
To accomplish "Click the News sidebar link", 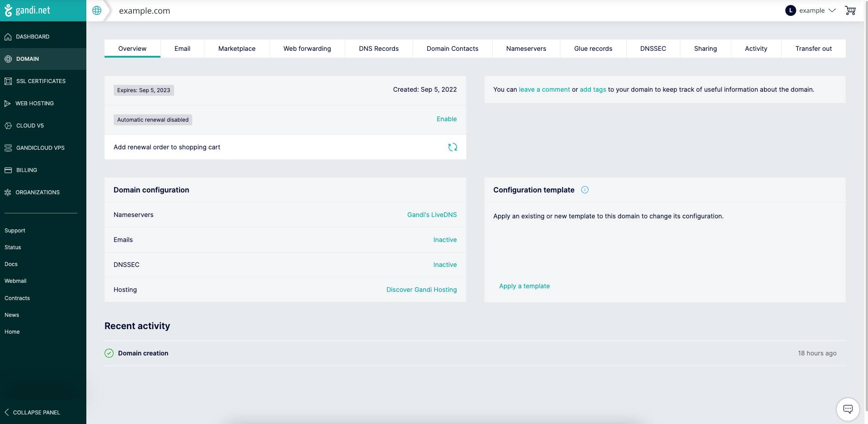I will [x=12, y=315].
